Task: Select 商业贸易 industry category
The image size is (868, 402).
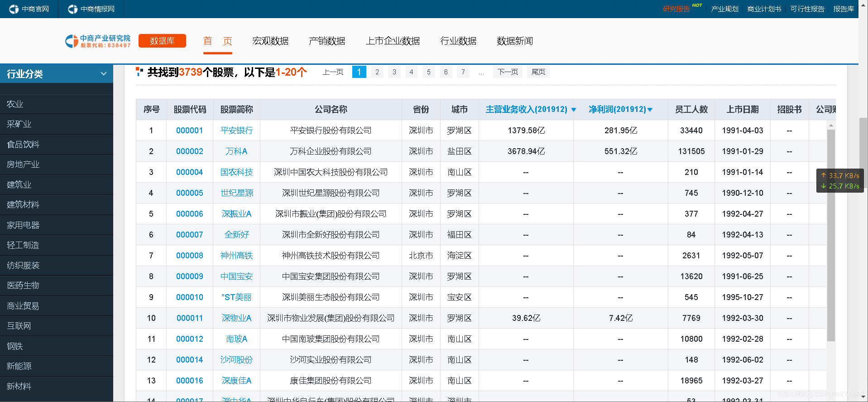Action: point(57,306)
